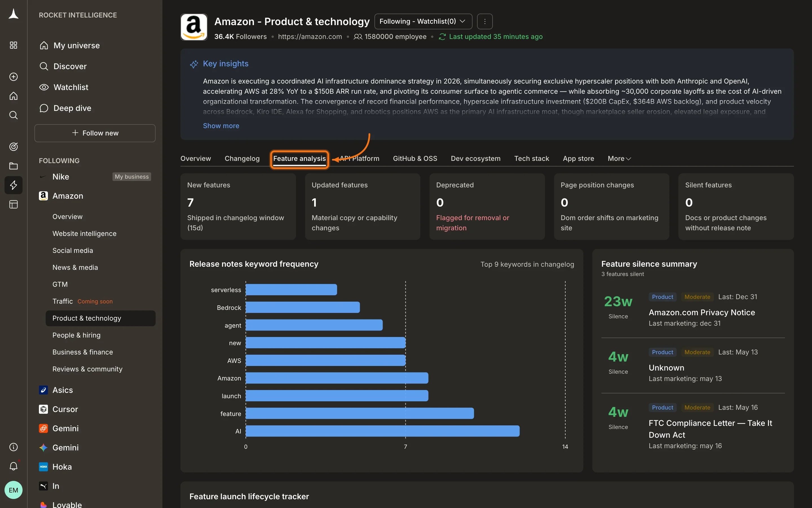
Task: Click the colorful star Gemini icon
Action: [x=43, y=448]
